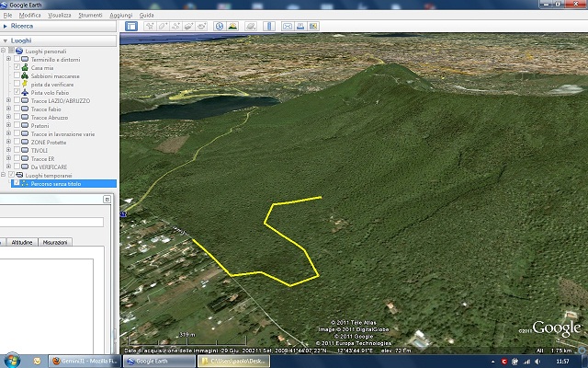Click the Luoghi personali globe icon

[19, 52]
